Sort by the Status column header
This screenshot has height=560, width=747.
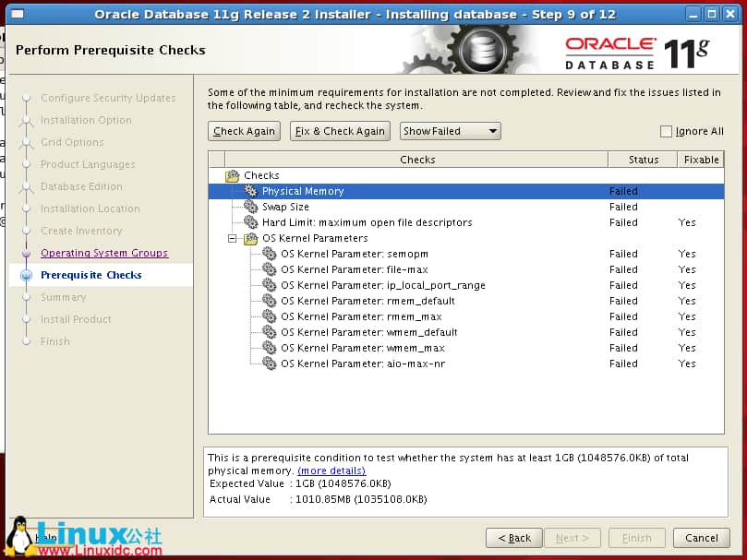pyautogui.click(x=643, y=160)
